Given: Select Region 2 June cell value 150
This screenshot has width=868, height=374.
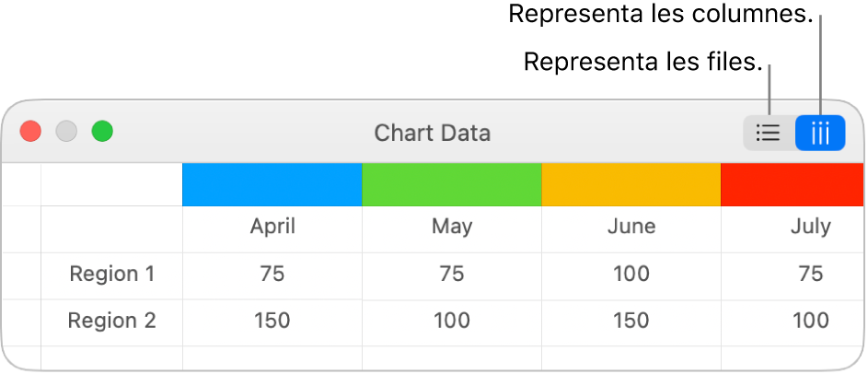Looking at the screenshot, I should (631, 321).
